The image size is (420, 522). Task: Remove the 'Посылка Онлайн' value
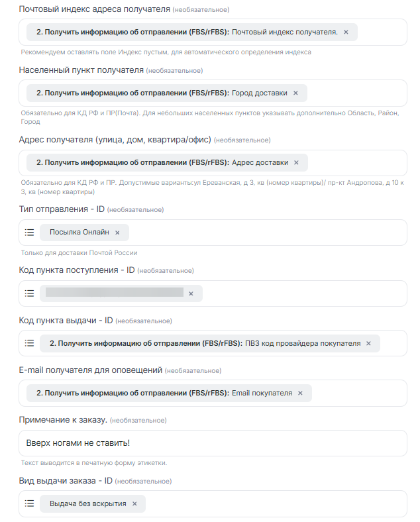[117, 233]
